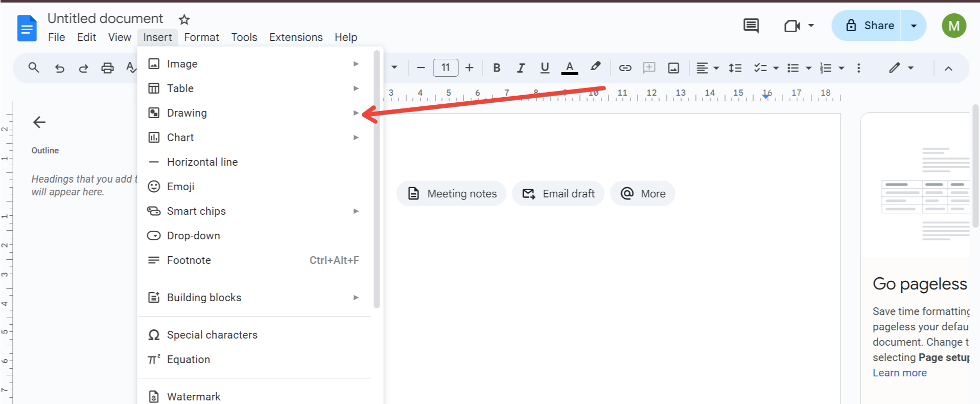Open the Extensions menu

point(296,37)
